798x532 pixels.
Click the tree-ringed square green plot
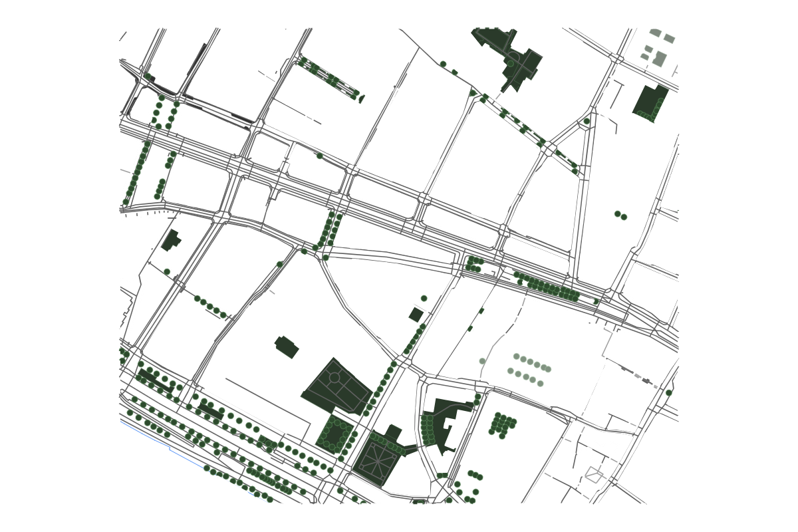[x=336, y=433]
